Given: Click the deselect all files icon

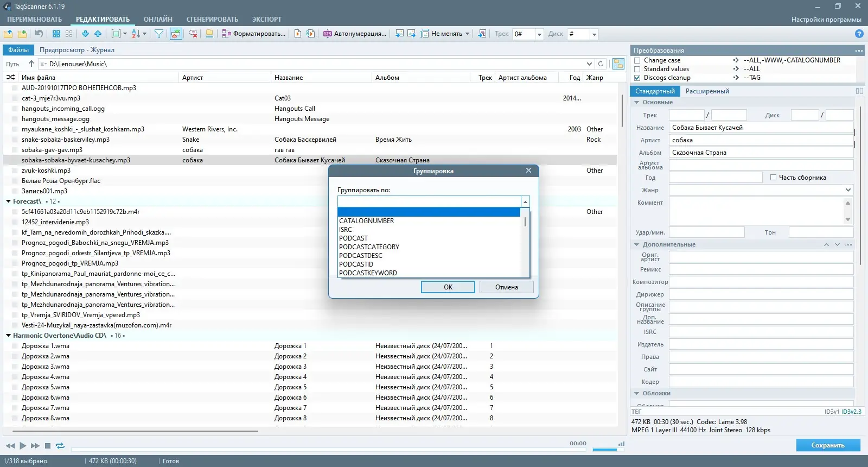Looking at the screenshot, I should pyautogui.click(x=69, y=34).
